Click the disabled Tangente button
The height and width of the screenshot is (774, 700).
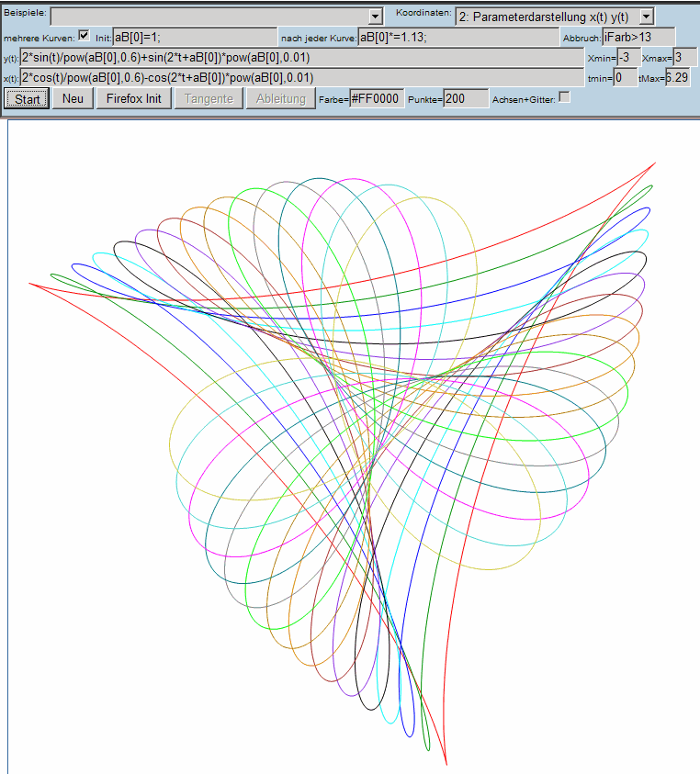point(209,98)
